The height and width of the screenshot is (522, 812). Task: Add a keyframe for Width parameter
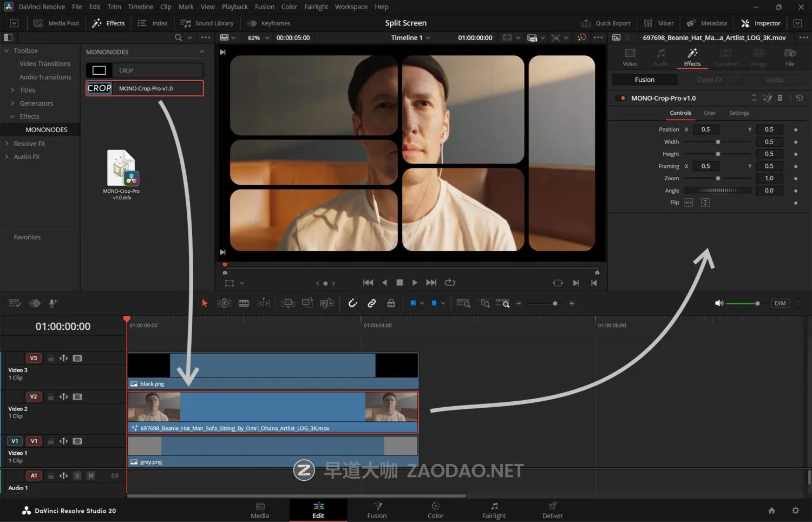[x=795, y=142]
